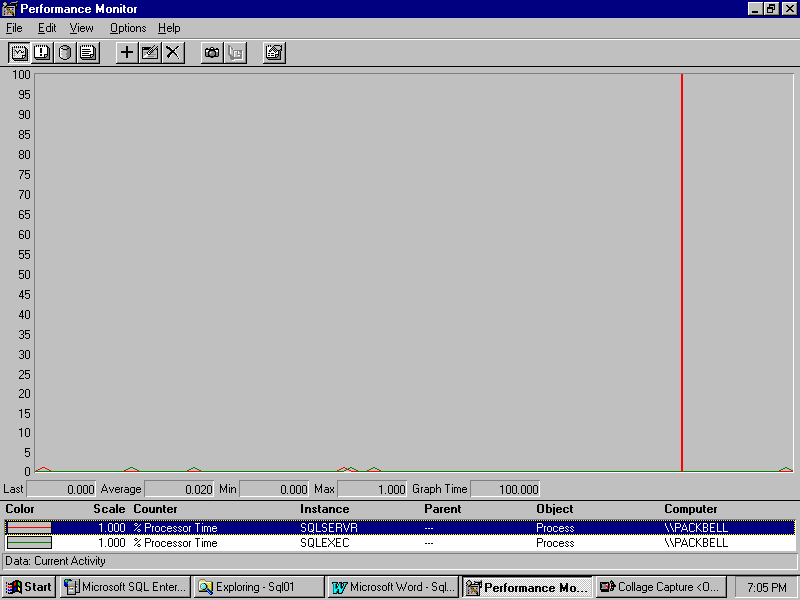The width and height of the screenshot is (800, 600).
Task: Delete the selected counter
Action: [x=173, y=53]
